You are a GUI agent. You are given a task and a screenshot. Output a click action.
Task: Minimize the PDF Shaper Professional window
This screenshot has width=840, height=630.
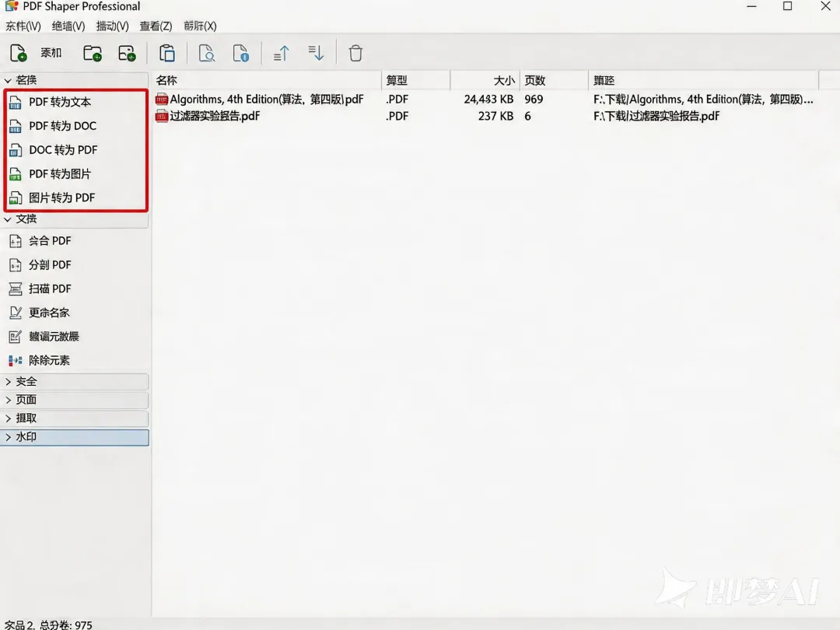[x=751, y=6]
